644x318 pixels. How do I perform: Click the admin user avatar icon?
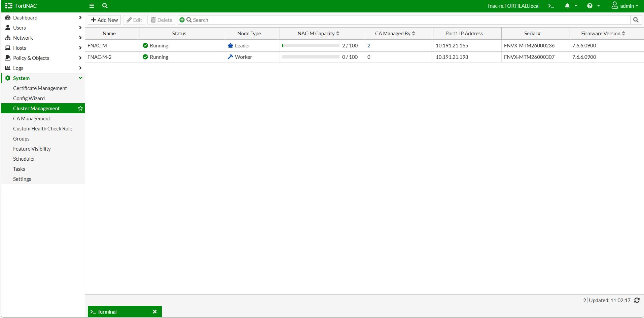(615, 5)
